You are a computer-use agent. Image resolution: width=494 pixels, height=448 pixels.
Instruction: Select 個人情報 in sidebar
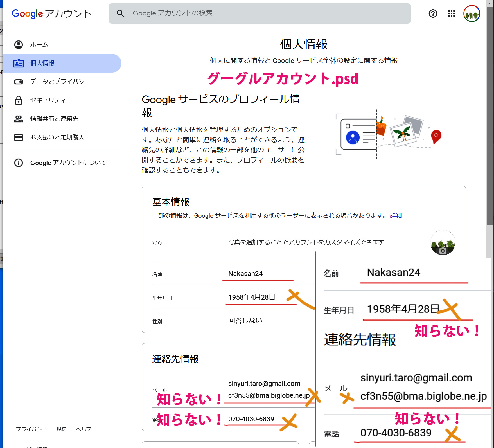(62, 63)
